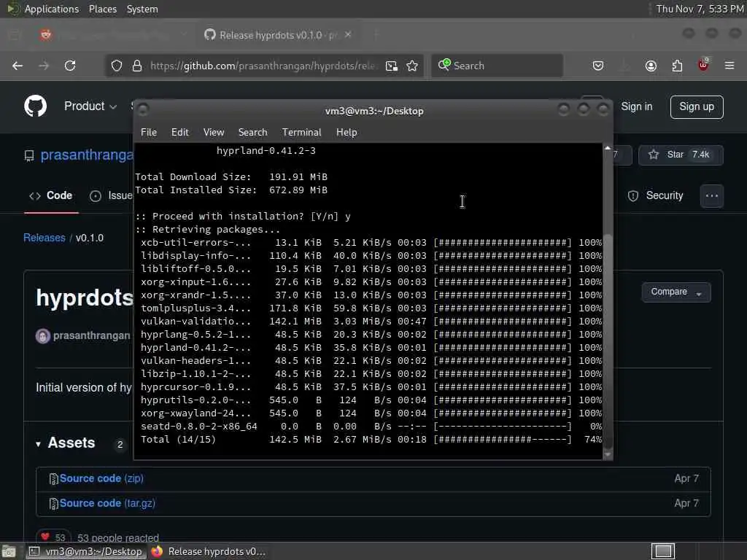
Task: Open the Code tab
Action: [x=51, y=195]
